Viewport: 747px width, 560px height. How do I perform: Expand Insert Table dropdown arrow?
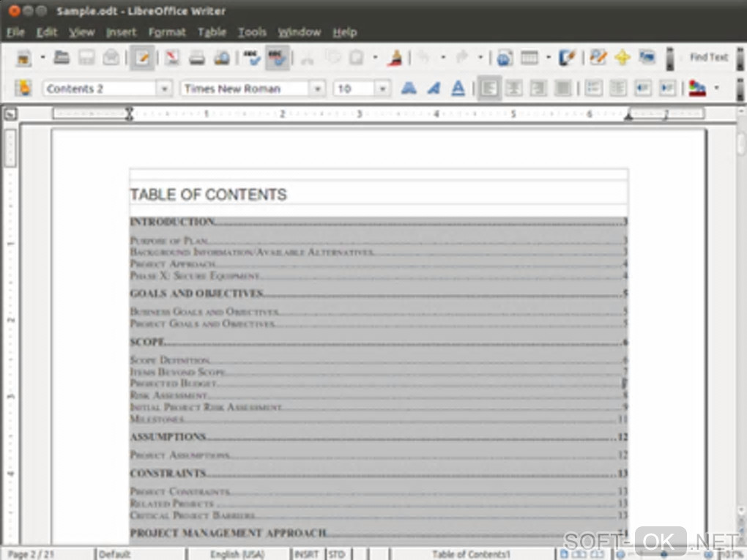[549, 58]
